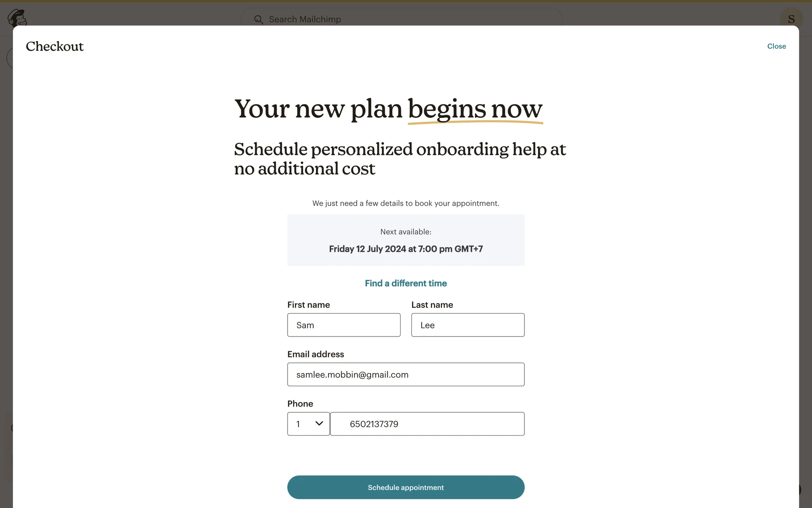Click the Email address label
The width and height of the screenshot is (812, 508).
(x=315, y=354)
